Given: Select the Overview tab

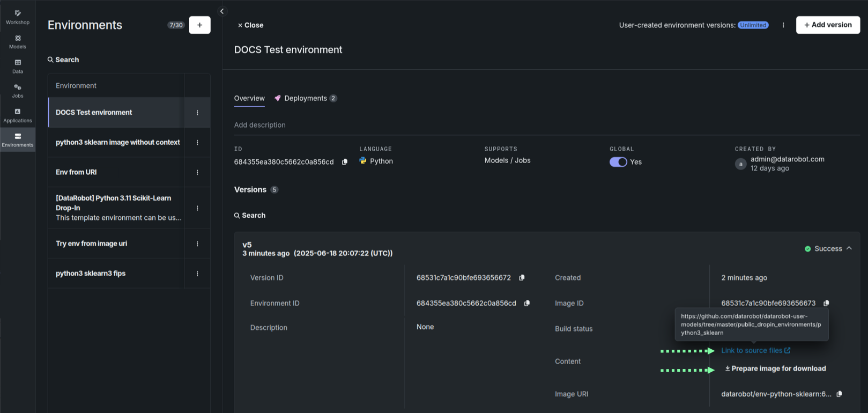Looking at the screenshot, I should [x=249, y=98].
